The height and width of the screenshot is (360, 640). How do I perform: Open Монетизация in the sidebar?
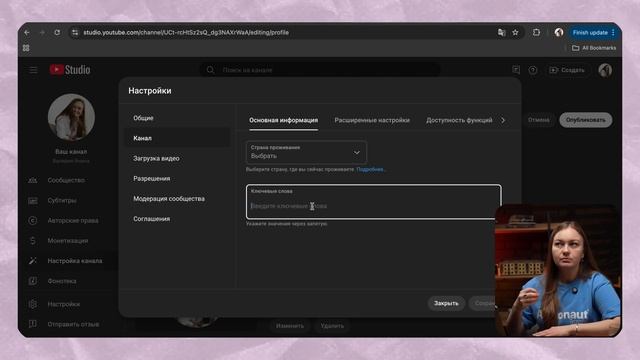pos(68,241)
